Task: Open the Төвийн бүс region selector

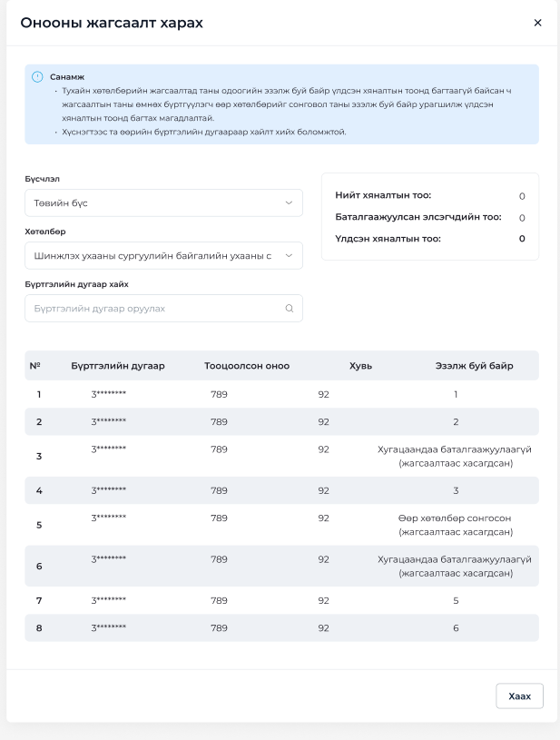Action: tap(163, 203)
